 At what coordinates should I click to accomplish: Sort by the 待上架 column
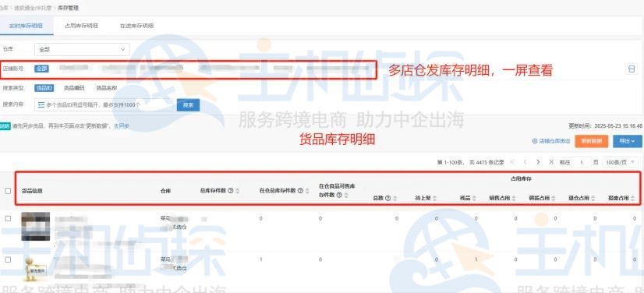click(434, 198)
